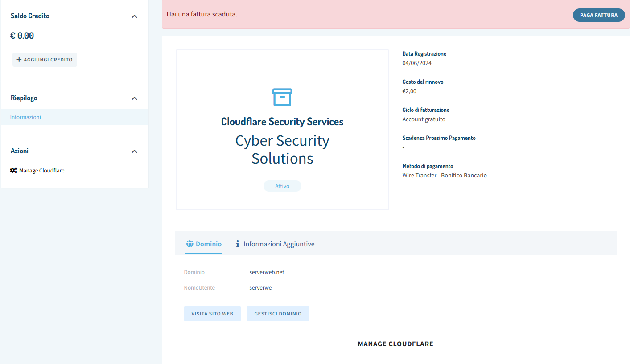Screen dimensions: 630x364
Task: Click the MANAGE CLOUDFLARE section heading
Action: tap(395, 344)
